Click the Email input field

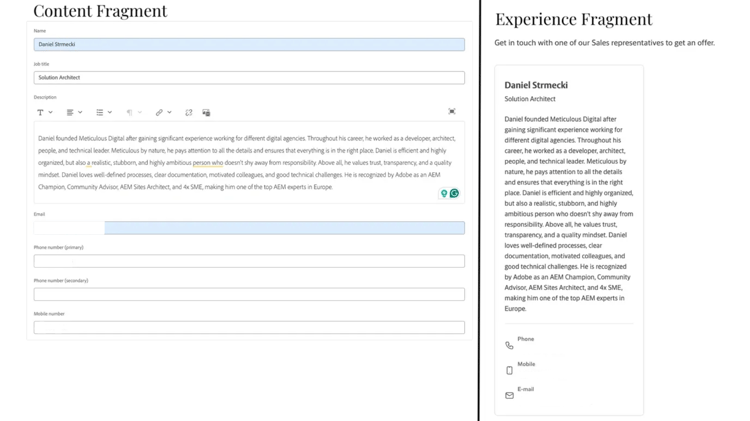249,228
